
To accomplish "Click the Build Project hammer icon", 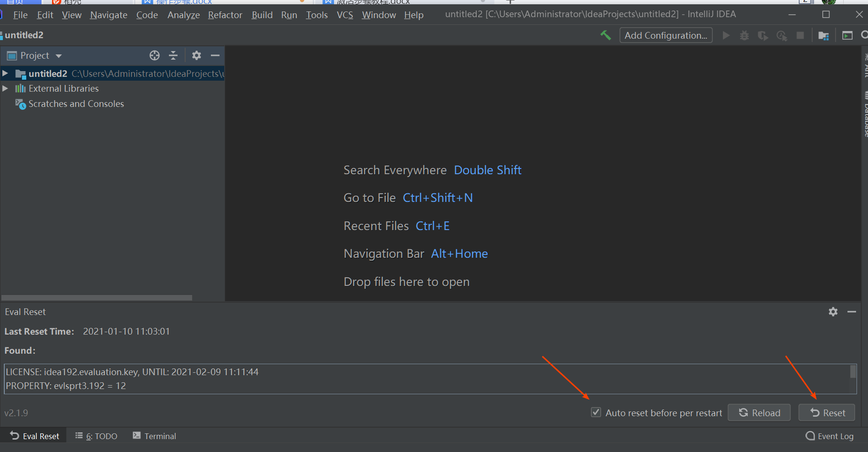I will [x=606, y=35].
